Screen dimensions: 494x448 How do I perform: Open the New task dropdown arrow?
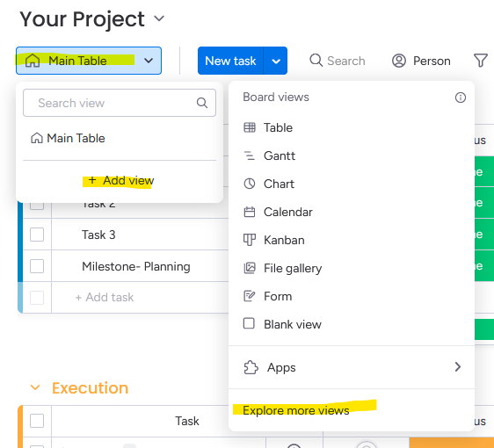(x=276, y=61)
